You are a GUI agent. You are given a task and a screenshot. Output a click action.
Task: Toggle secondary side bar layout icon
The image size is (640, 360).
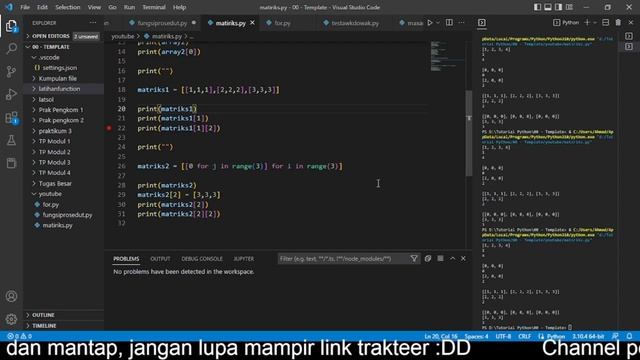point(558,7)
